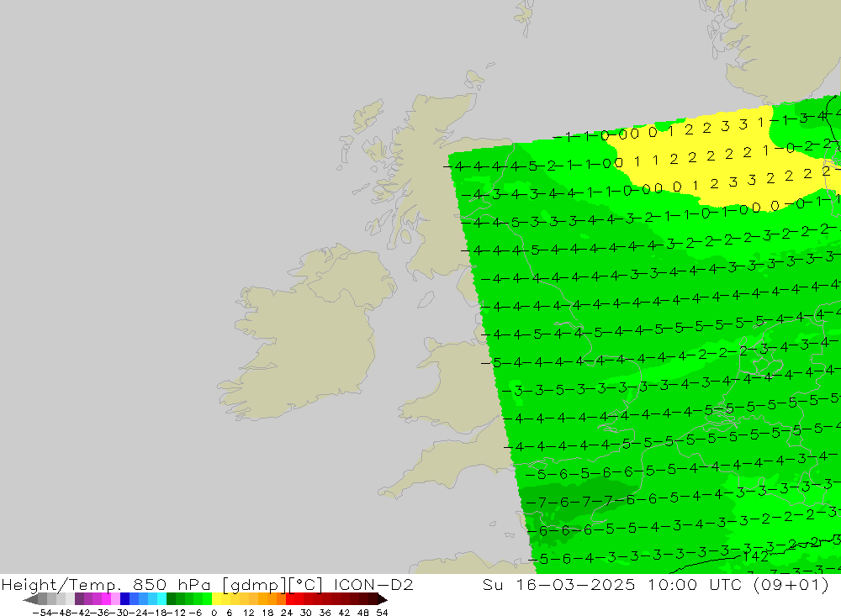Click the '0' legend scale value
The height and width of the screenshot is (616, 841).
(x=214, y=613)
